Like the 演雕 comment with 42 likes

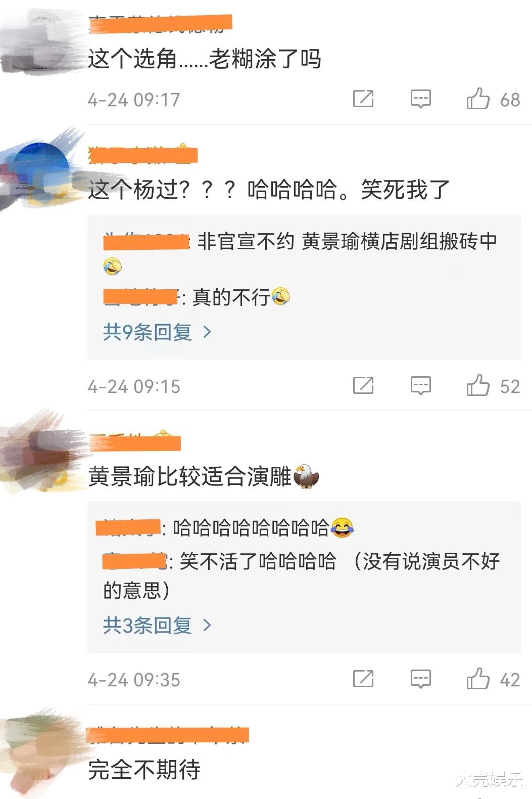[x=478, y=679]
